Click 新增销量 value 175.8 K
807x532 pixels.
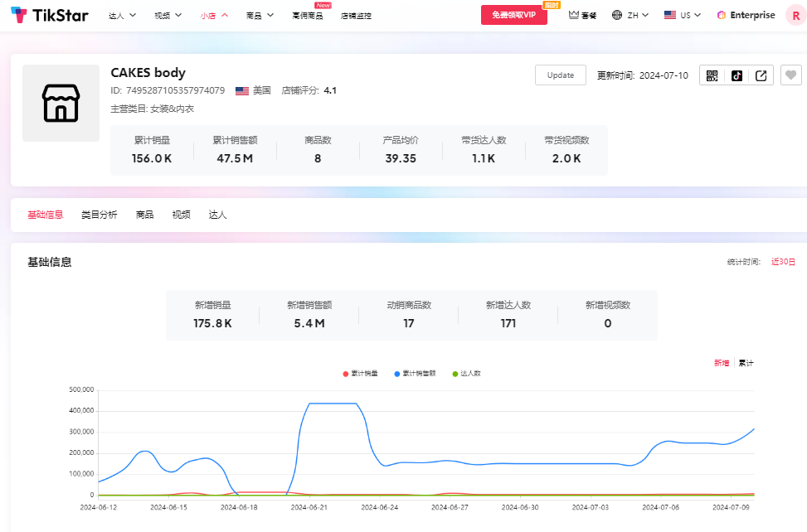point(212,323)
